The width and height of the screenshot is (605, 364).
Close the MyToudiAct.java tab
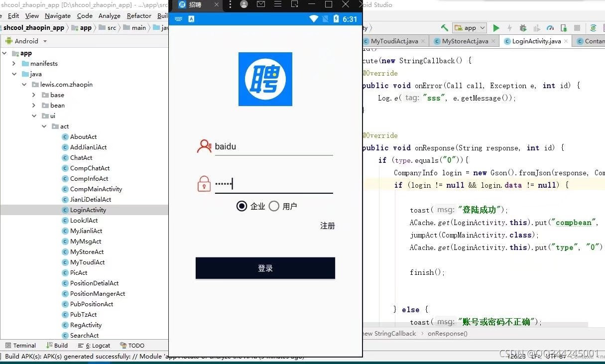click(x=422, y=41)
